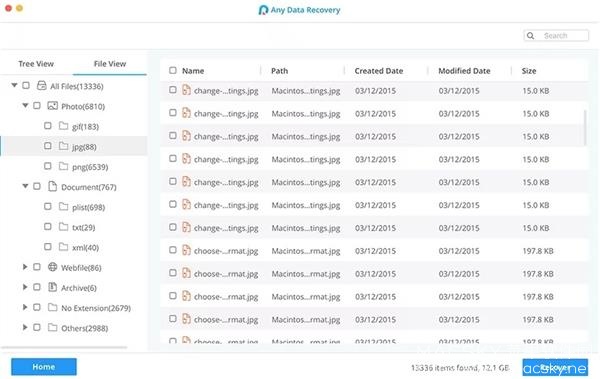Check the No Extension(2679) checkbox
The width and height of the screenshot is (600, 379).
pyautogui.click(x=37, y=307)
